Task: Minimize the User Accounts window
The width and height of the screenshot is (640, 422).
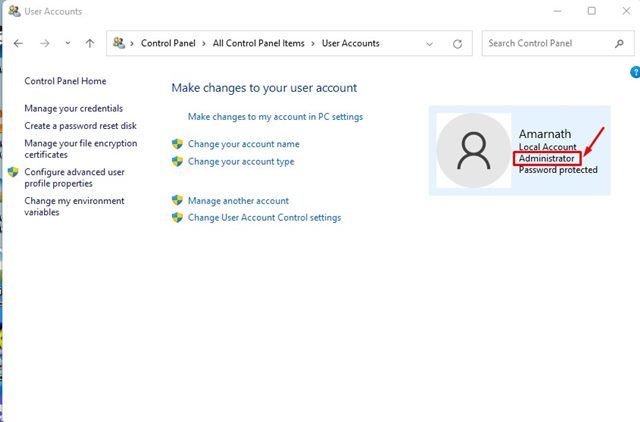Action: [x=558, y=11]
